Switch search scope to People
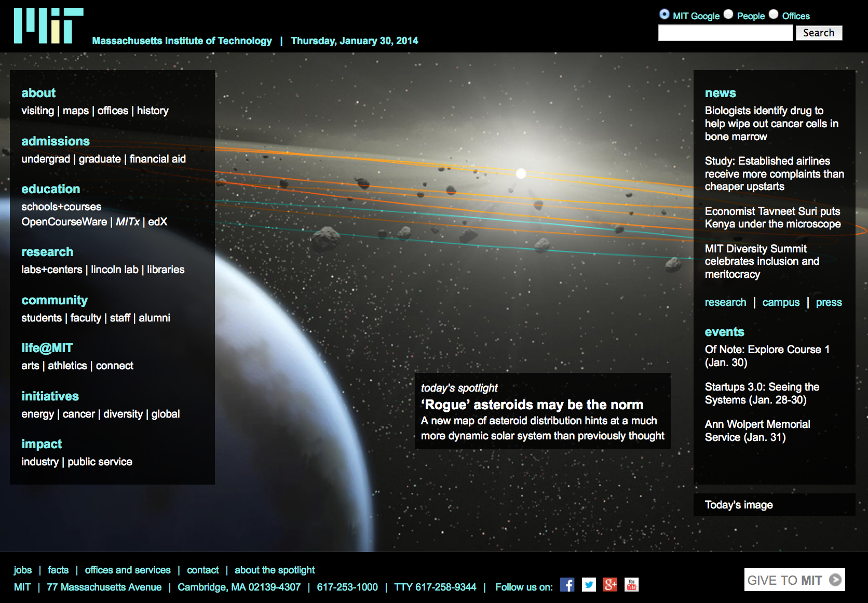Image resolution: width=868 pixels, height=603 pixels. 728,15
